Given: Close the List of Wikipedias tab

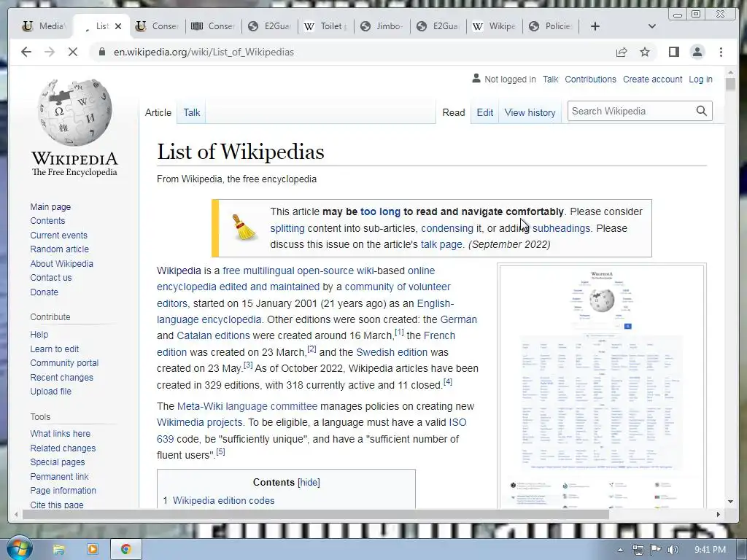Looking at the screenshot, I should [x=118, y=26].
